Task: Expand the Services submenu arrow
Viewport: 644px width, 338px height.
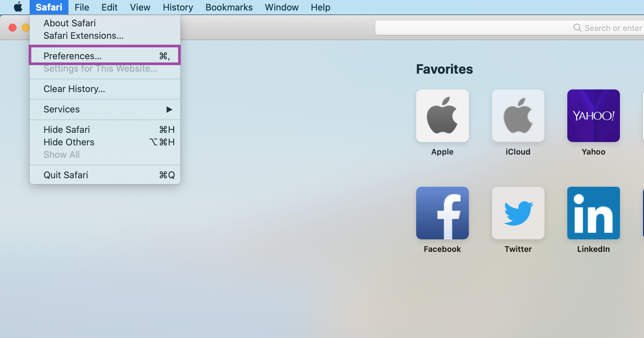Action: point(169,109)
